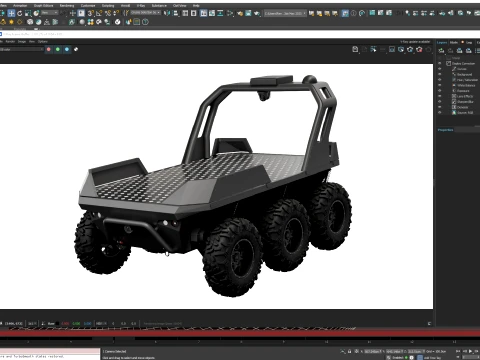This screenshot has width=480, height=360.
Task: Toggle the blue channel button
Action: coord(67,49)
